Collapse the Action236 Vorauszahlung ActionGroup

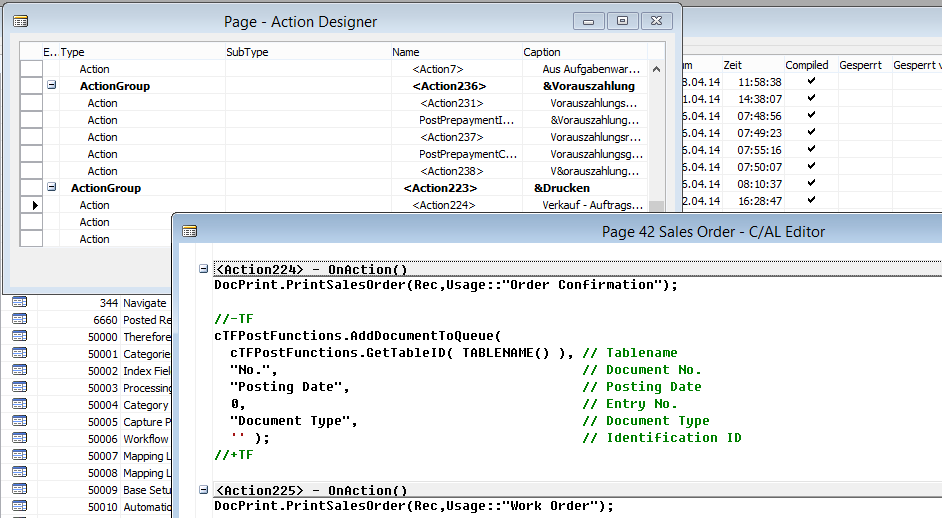point(51,86)
